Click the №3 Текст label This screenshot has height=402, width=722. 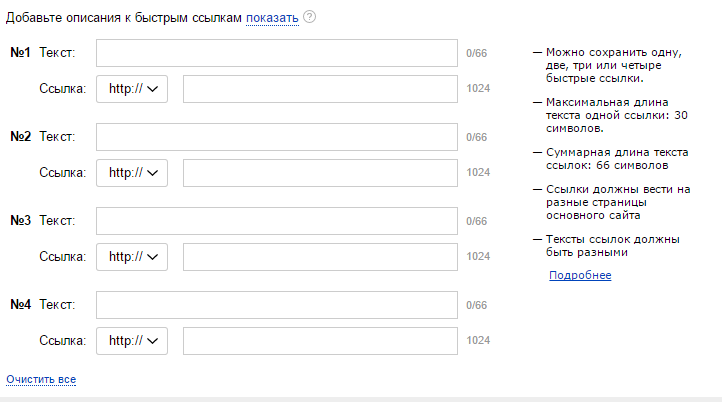57,221
